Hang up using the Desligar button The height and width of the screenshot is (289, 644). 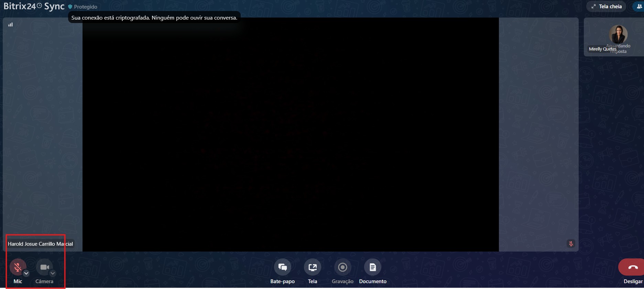[632, 267]
